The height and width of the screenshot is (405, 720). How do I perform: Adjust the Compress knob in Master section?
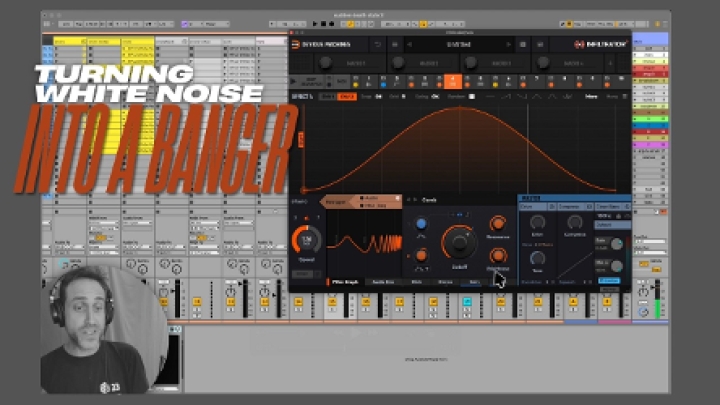(x=574, y=223)
